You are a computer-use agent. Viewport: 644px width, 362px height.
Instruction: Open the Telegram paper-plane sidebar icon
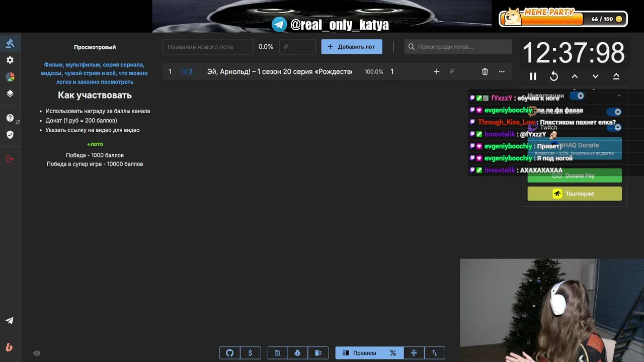(x=10, y=321)
